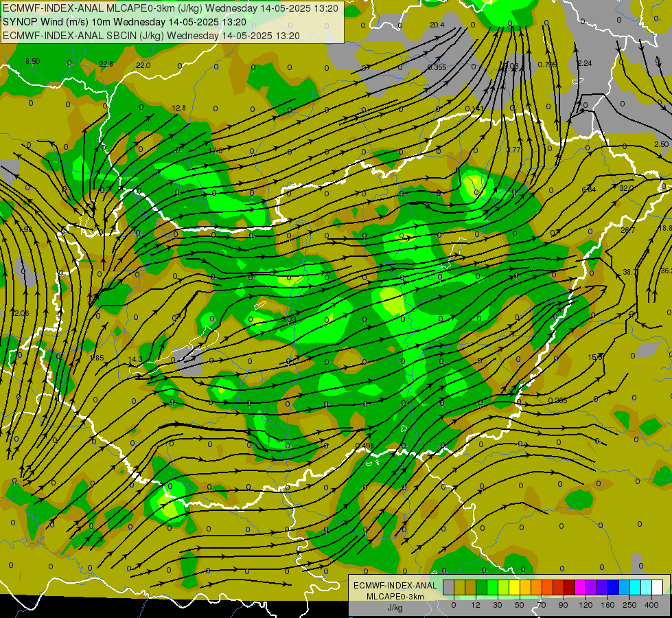Select the dark red legend swatch
Viewport: 672px width, 618px height.
(x=569, y=587)
